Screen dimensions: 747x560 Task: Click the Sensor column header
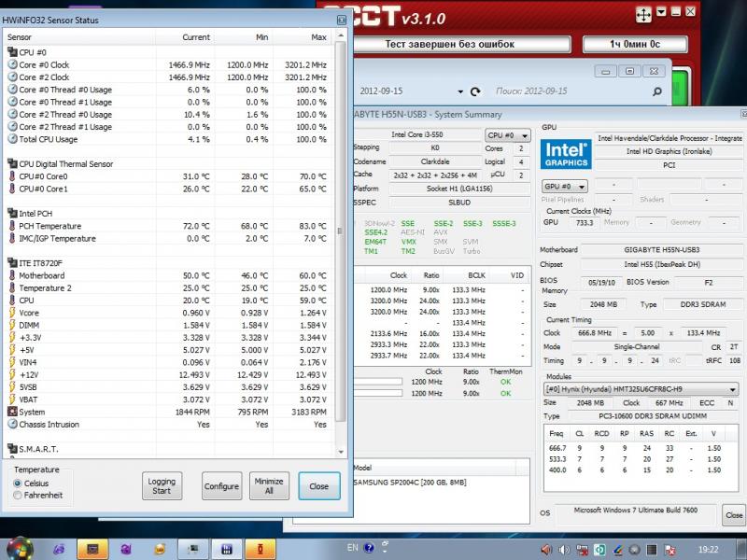click(x=79, y=37)
